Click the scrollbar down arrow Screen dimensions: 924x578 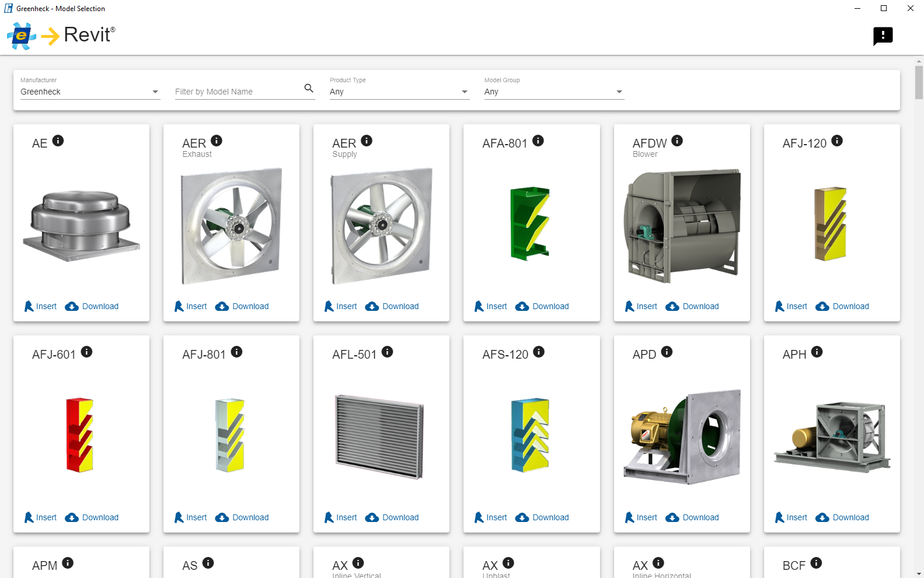click(919, 573)
